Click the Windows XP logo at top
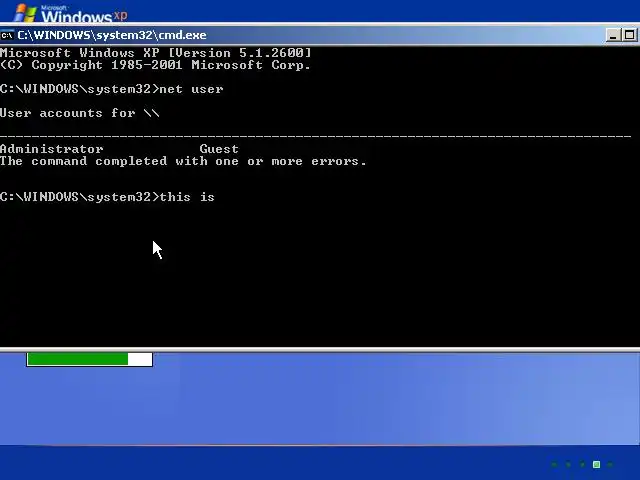 click(x=71, y=14)
